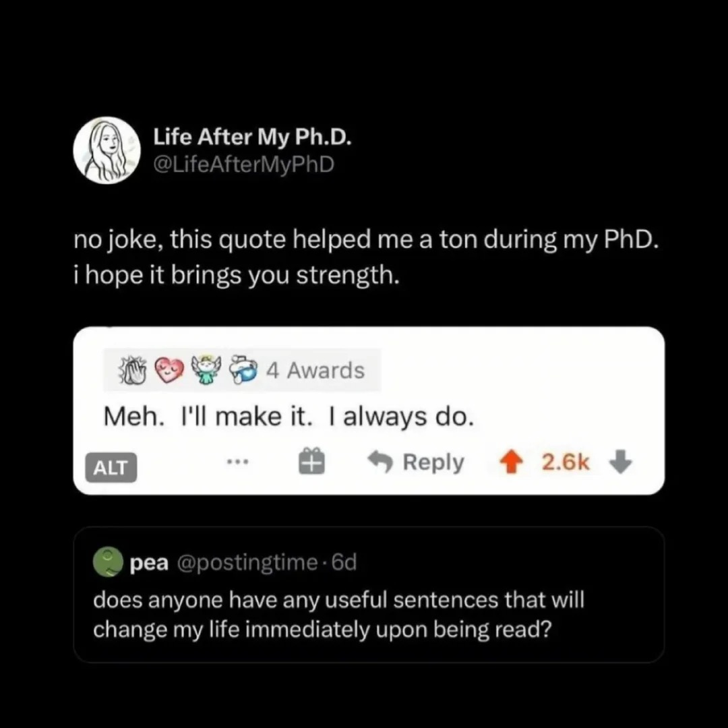Show image description via ALT badge
Screen dimensions: 728x728
point(111,468)
